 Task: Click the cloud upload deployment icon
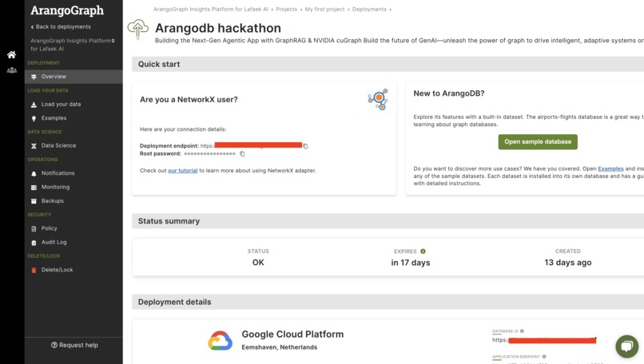tap(137, 30)
